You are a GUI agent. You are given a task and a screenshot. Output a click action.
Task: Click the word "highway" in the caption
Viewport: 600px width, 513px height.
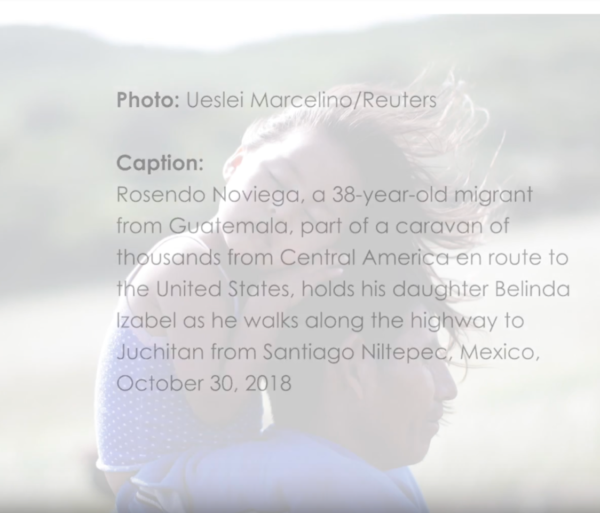coord(453,321)
